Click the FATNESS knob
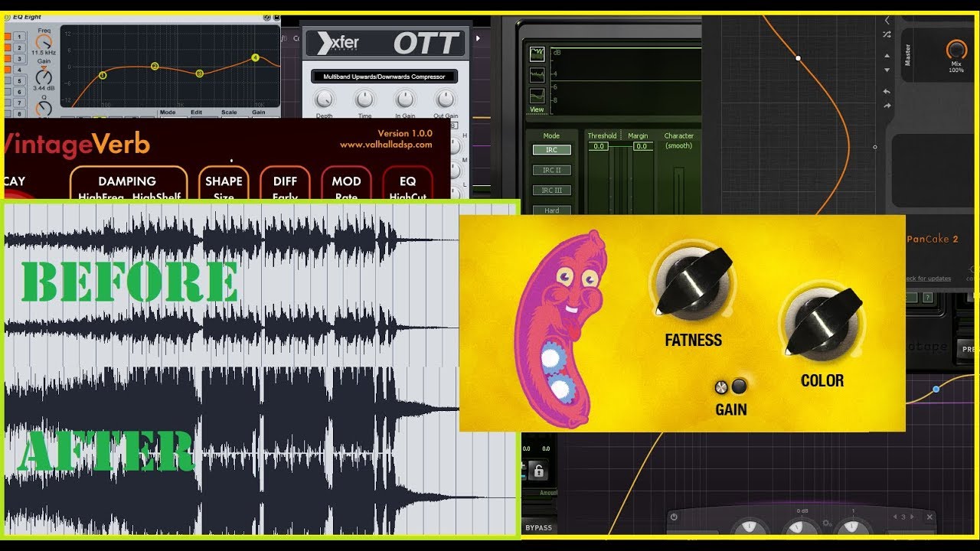Screen dimensions: 980x551 point(692,281)
